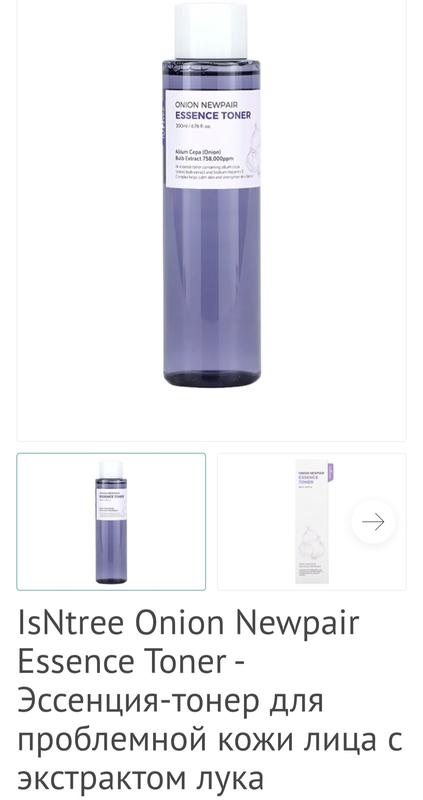Open the large toner bottle product image
The width and height of the screenshot is (423, 800).
click(211, 195)
